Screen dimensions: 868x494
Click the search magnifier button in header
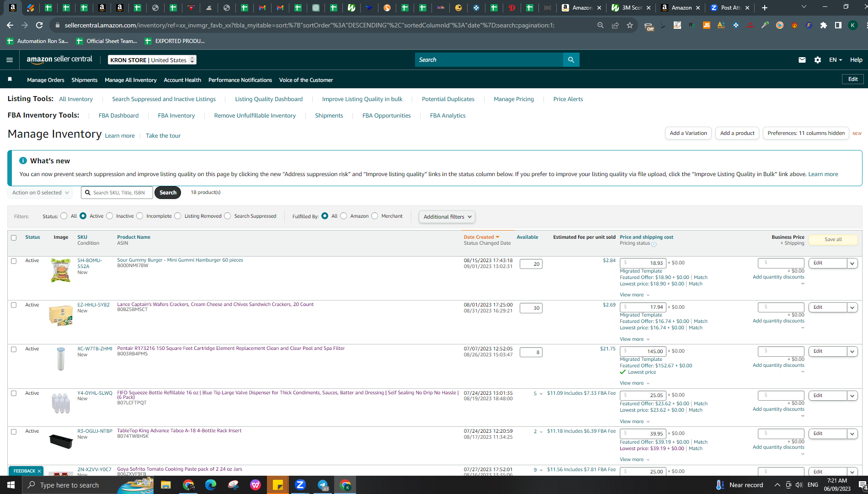click(571, 60)
